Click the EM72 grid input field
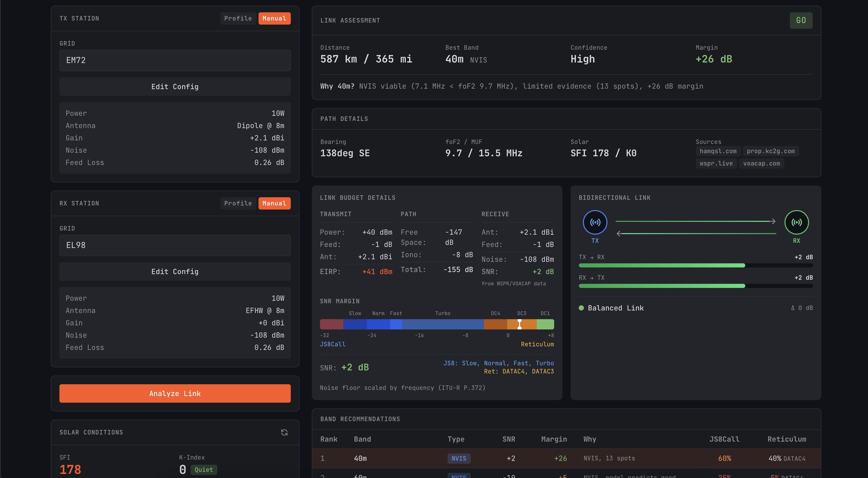 (x=175, y=60)
